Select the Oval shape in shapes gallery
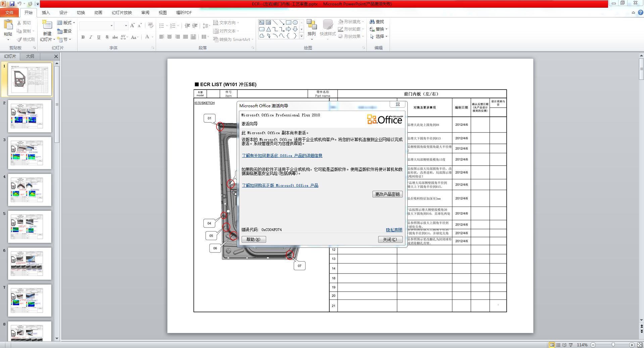Viewport: 644px width, 348px height. point(295,22)
